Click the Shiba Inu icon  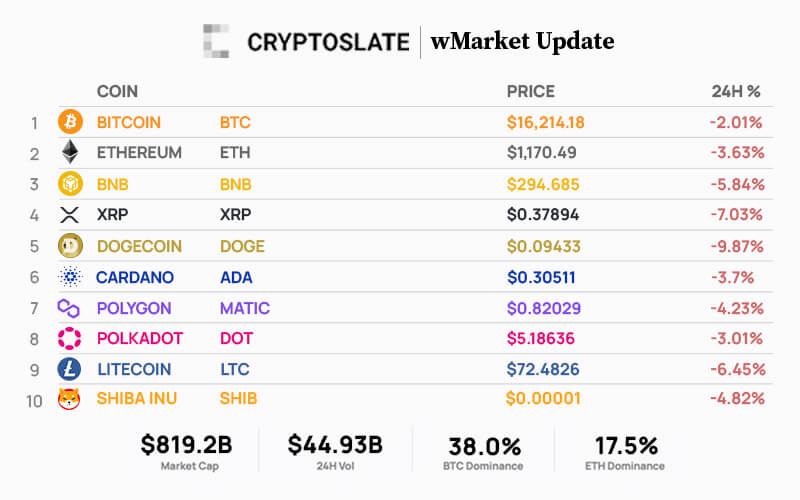[x=70, y=398]
